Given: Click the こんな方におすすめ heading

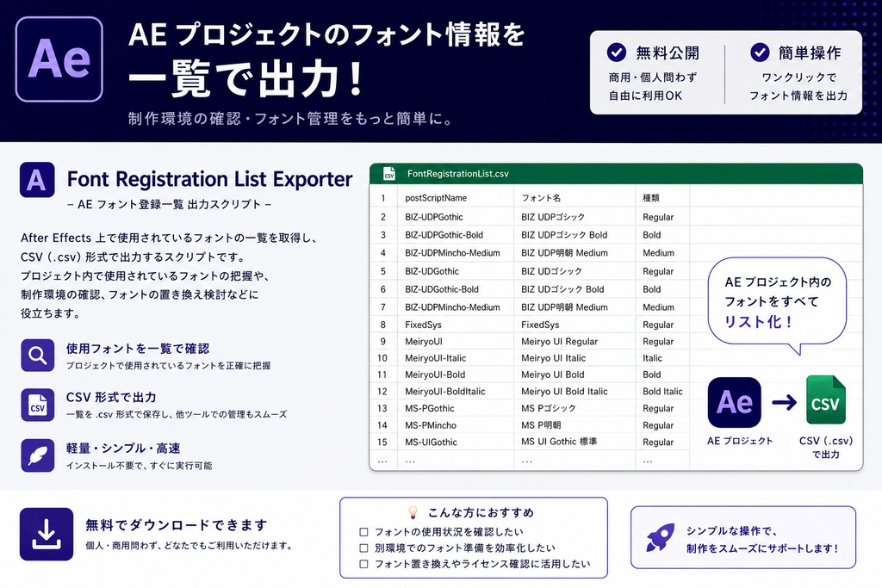Looking at the screenshot, I should 481,513.
